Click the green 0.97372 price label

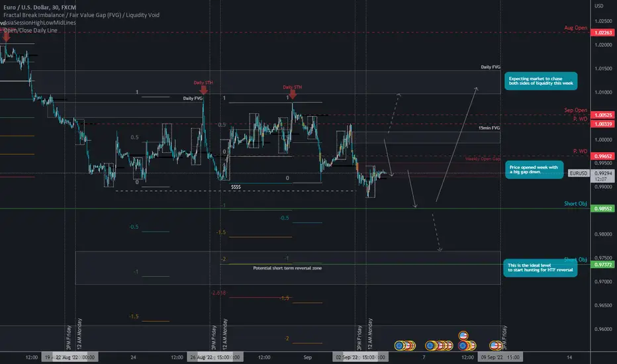coord(603,265)
